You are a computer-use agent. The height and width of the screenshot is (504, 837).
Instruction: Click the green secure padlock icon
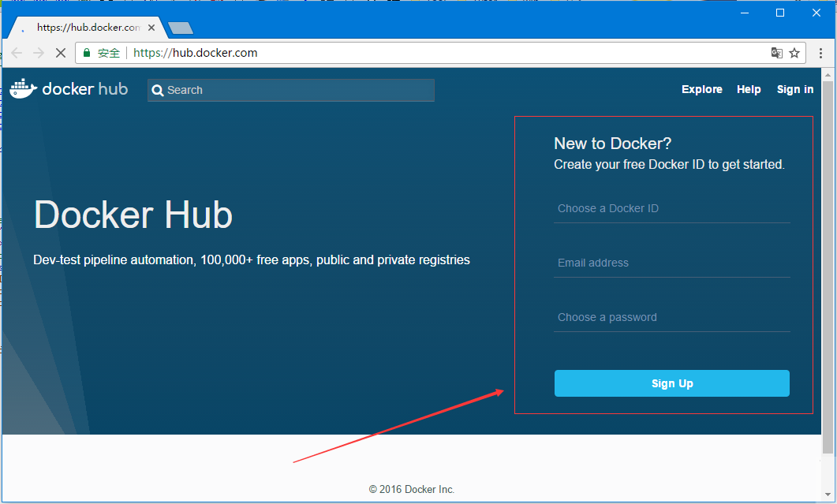(x=87, y=52)
